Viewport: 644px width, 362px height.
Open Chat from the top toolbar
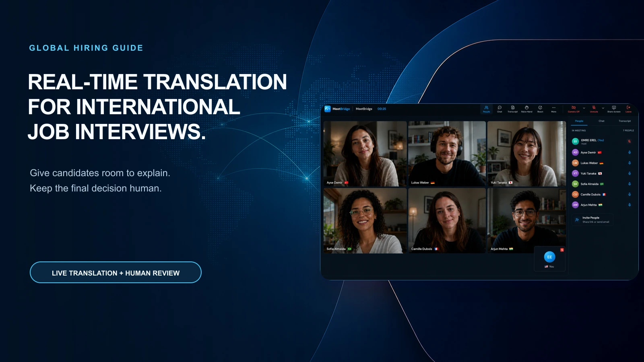500,109
